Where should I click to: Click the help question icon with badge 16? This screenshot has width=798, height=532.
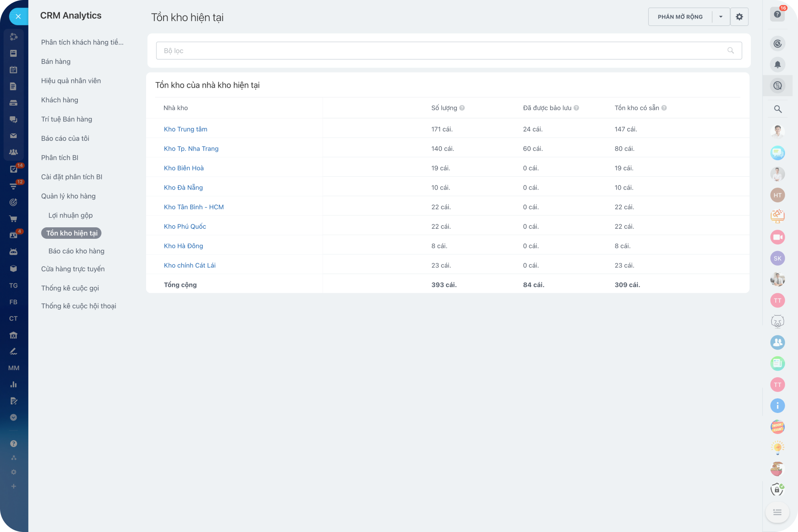point(777,14)
